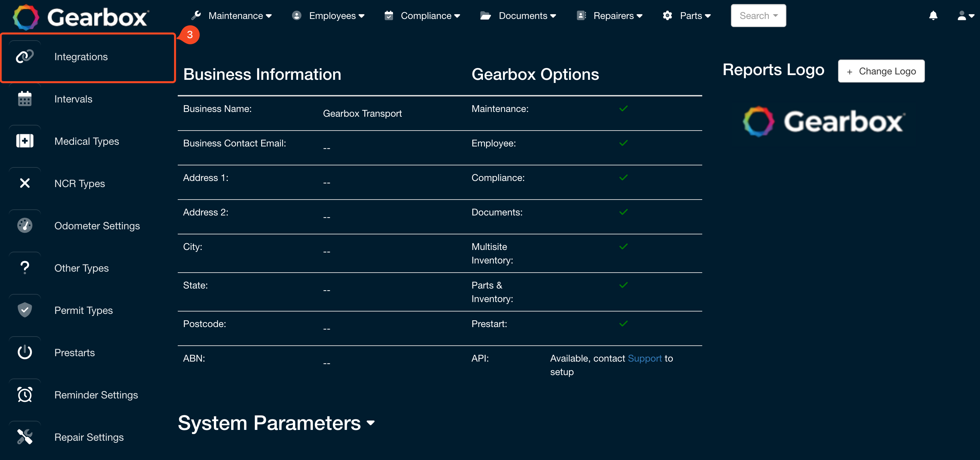Viewport: 980px width, 460px height.
Task: Select NCR Types in the sidebar
Action: coord(79,183)
